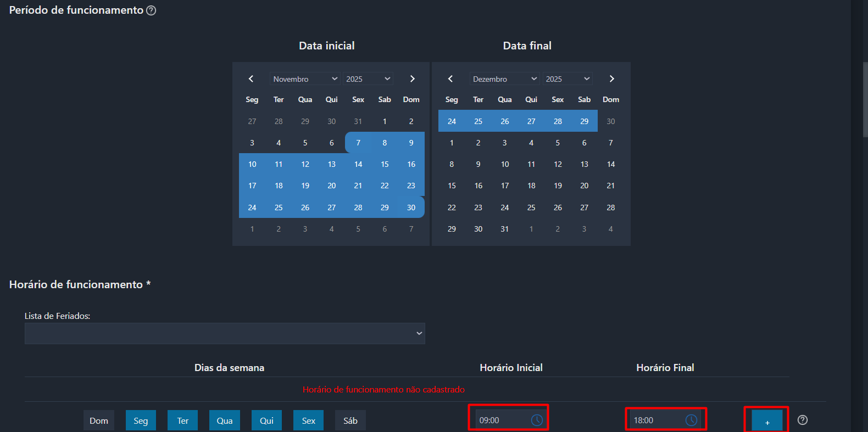Screen dimensions: 868x432
Task: Click the page vertical scrollbar
Action: [x=865, y=99]
